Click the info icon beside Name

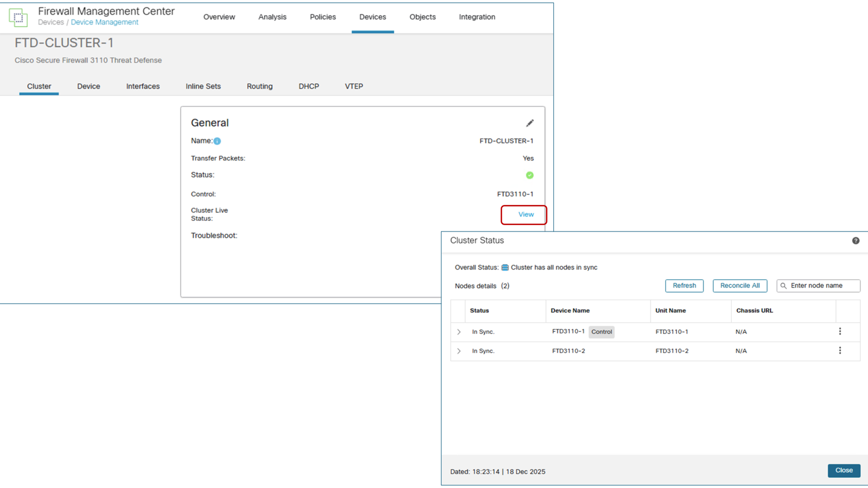(x=217, y=141)
